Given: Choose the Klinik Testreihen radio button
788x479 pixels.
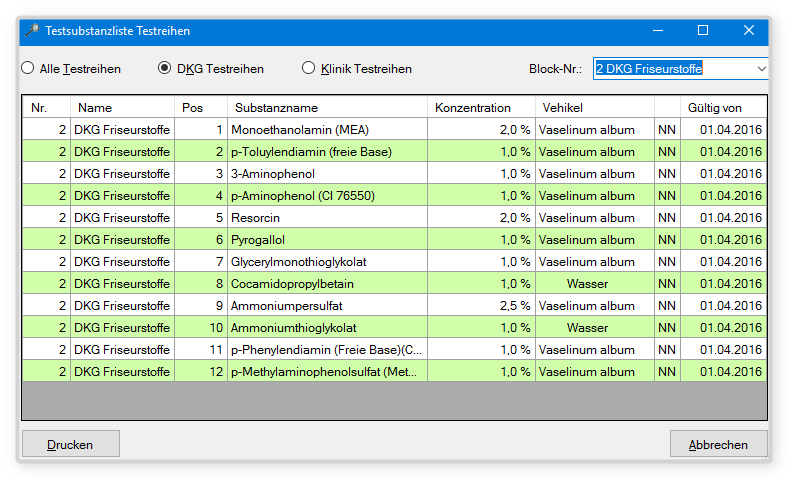Looking at the screenshot, I should pyautogui.click(x=309, y=69).
